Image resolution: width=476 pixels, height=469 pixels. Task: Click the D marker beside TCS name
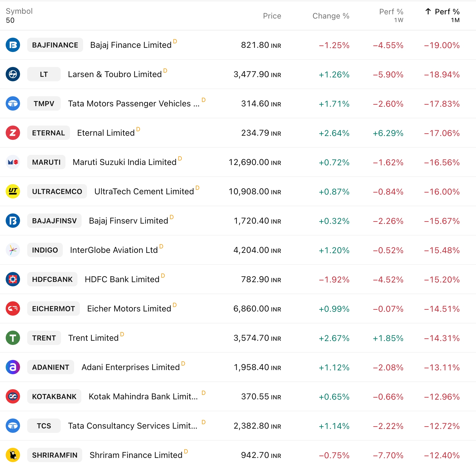[x=203, y=423]
